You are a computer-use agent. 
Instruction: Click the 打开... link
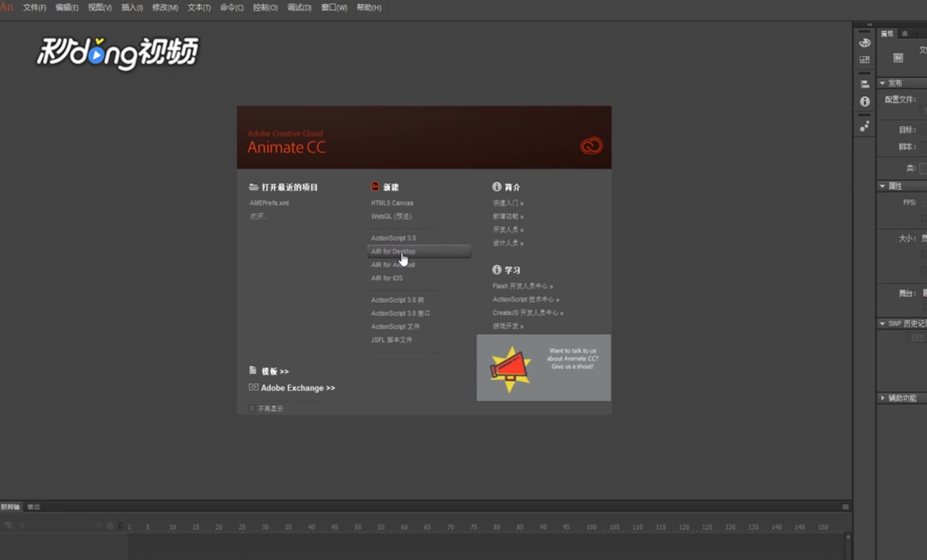point(259,216)
